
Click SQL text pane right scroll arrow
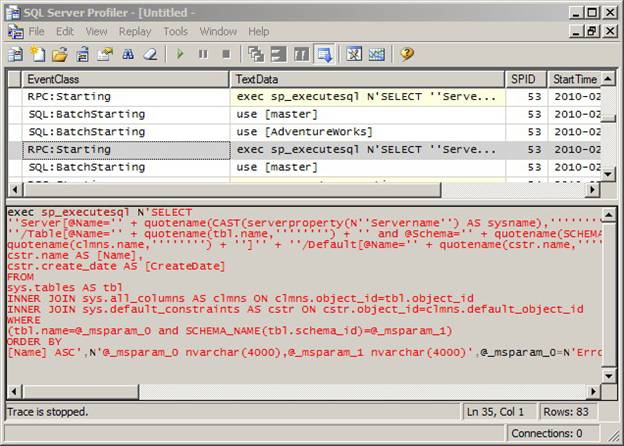593,391
